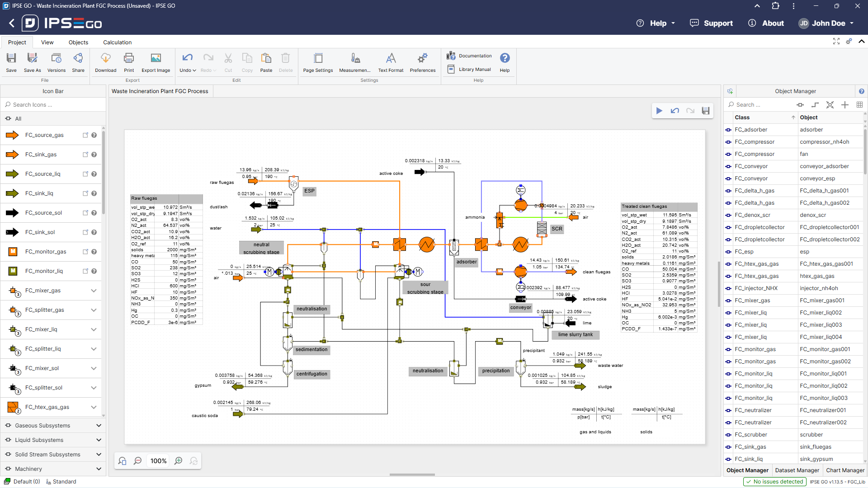Switch to the Calculation ribbon tab
Image resolution: width=868 pixels, height=488 pixels.
[117, 42]
